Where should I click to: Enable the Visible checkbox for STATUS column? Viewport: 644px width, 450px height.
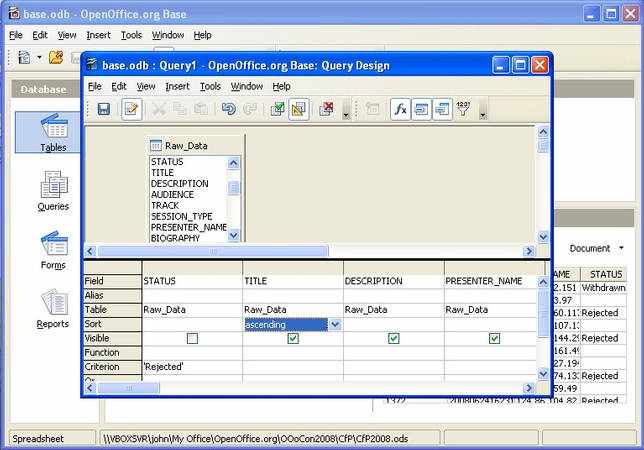192,338
